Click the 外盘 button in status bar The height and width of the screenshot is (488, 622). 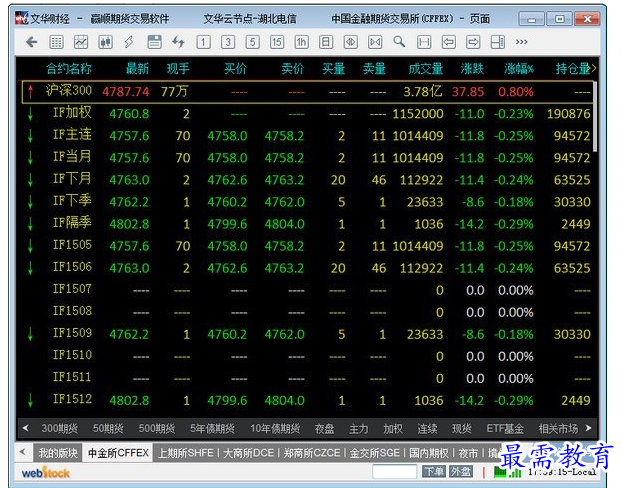coord(461,472)
